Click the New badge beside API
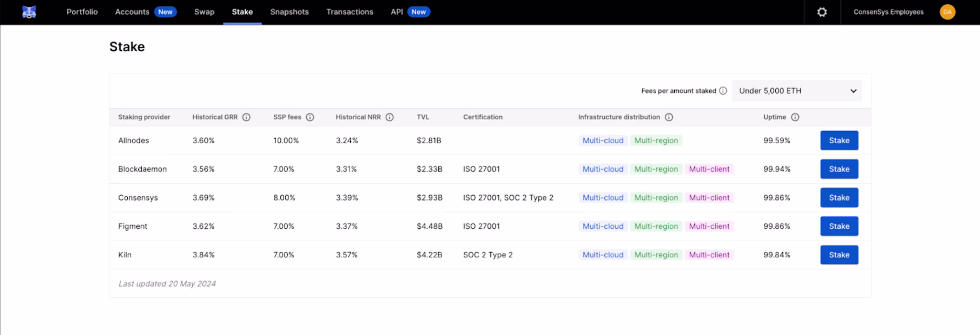 point(419,12)
